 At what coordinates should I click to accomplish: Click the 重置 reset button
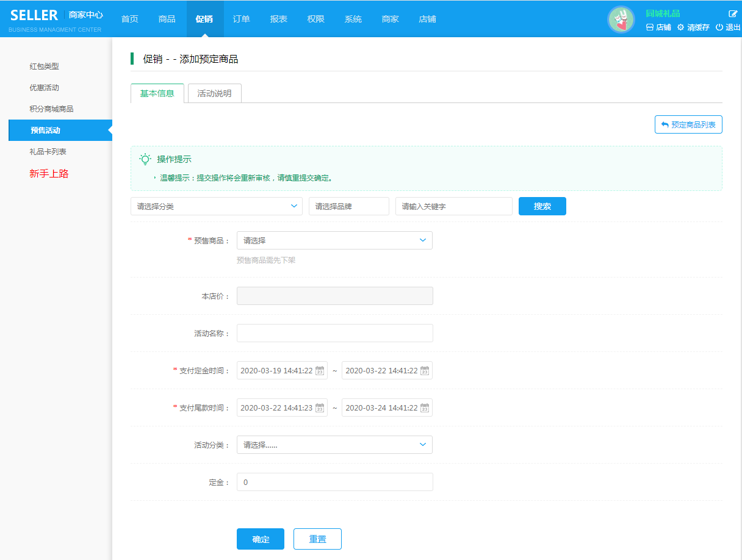point(317,539)
